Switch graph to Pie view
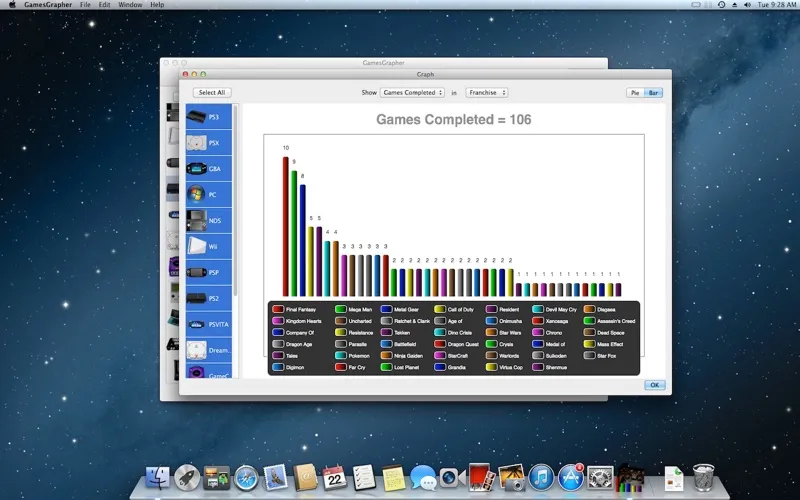The width and height of the screenshot is (800, 500). click(635, 93)
